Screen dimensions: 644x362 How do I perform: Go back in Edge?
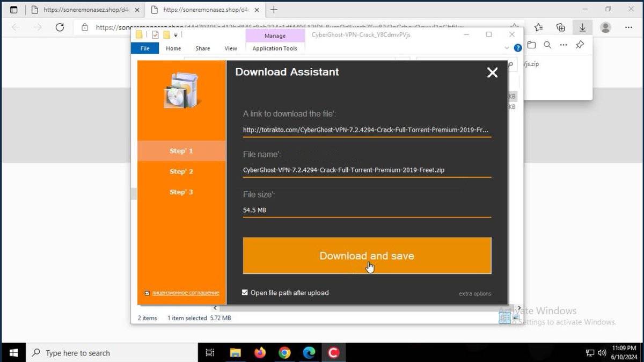[x=16, y=27]
